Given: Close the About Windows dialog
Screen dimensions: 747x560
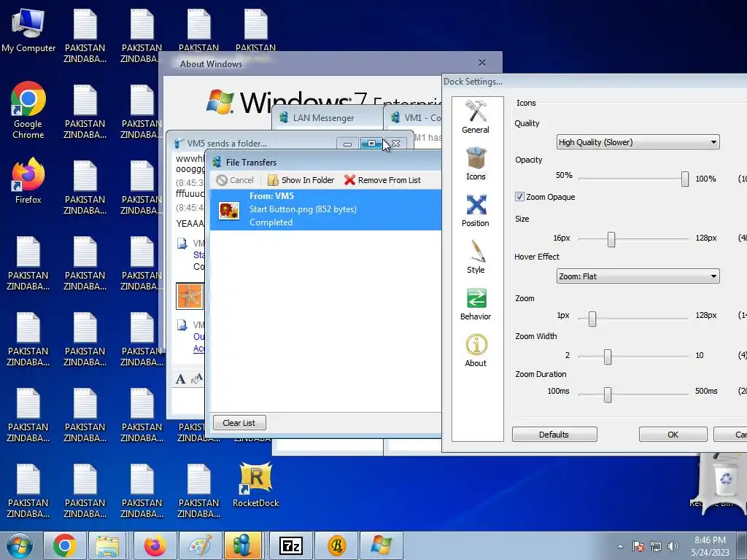Looking at the screenshot, I should tap(481, 63).
